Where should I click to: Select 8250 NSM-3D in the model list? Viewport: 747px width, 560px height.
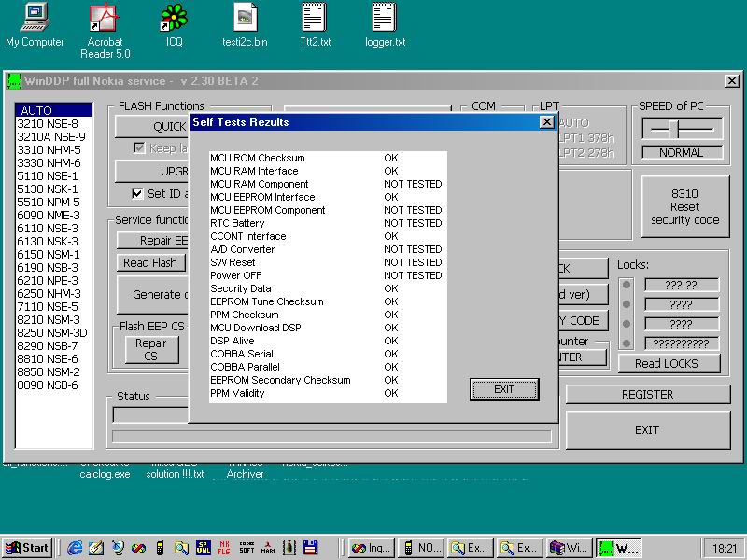pyautogui.click(x=54, y=333)
